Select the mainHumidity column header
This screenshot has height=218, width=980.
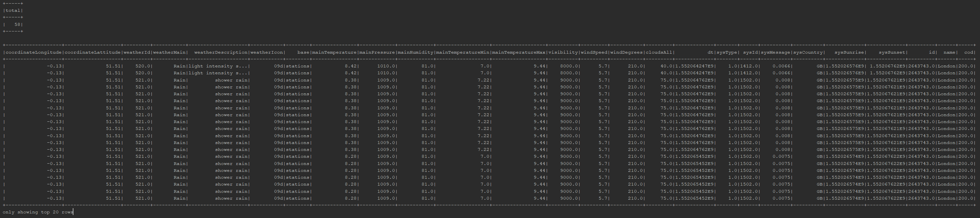click(416, 52)
